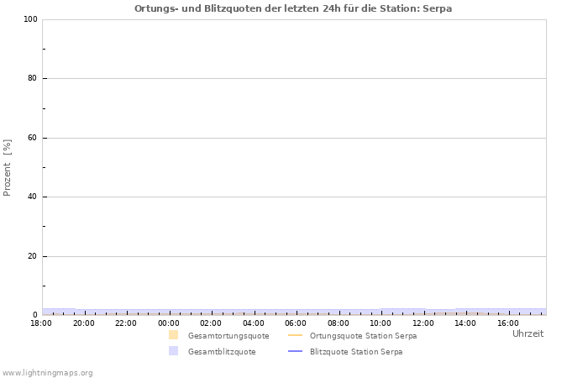Click the 60 percent axis value
The height and width of the screenshot is (378, 588).
(33, 138)
